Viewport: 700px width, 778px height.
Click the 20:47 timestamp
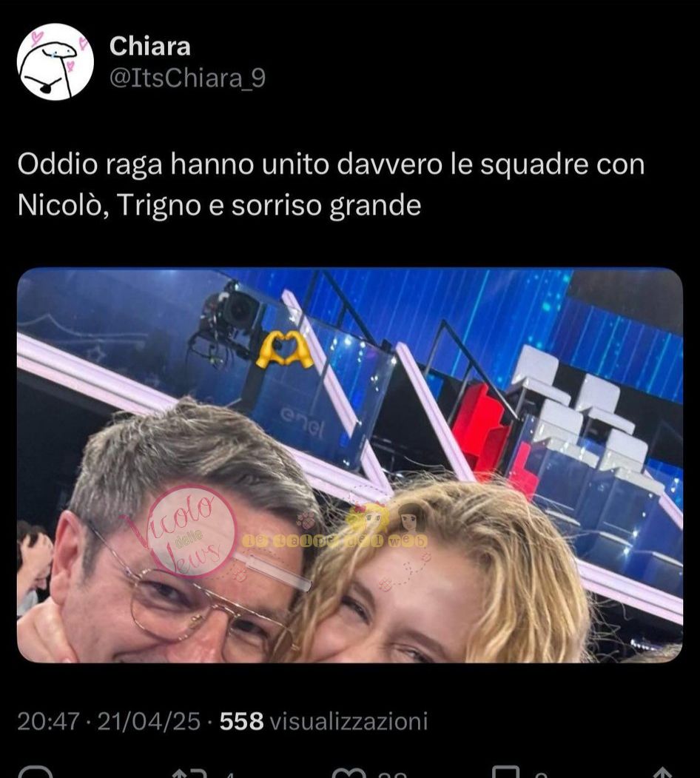(48, 721)
